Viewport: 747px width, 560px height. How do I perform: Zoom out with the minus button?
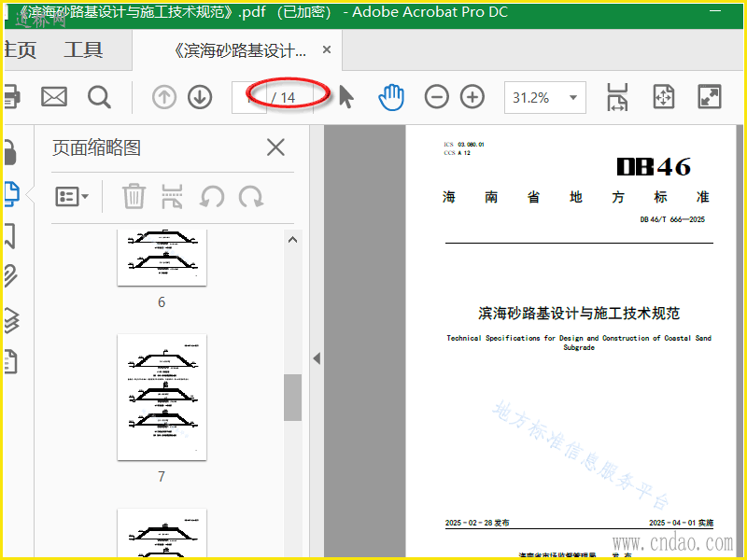pyautogui.click(x=436, y=97)
